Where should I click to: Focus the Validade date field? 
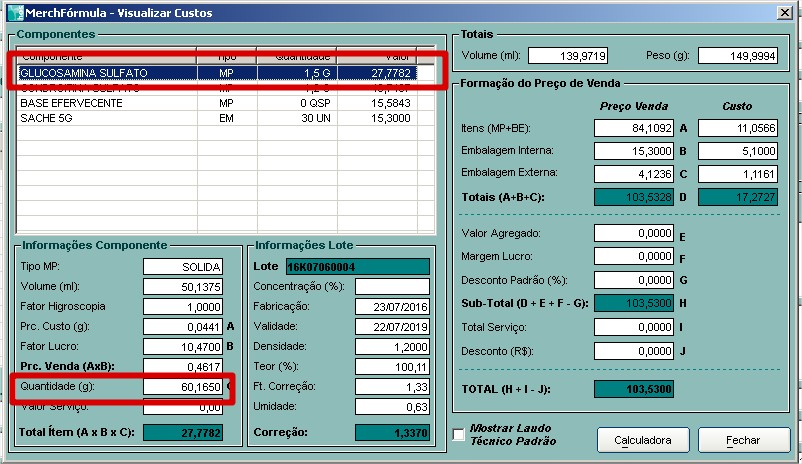point(392,326)
